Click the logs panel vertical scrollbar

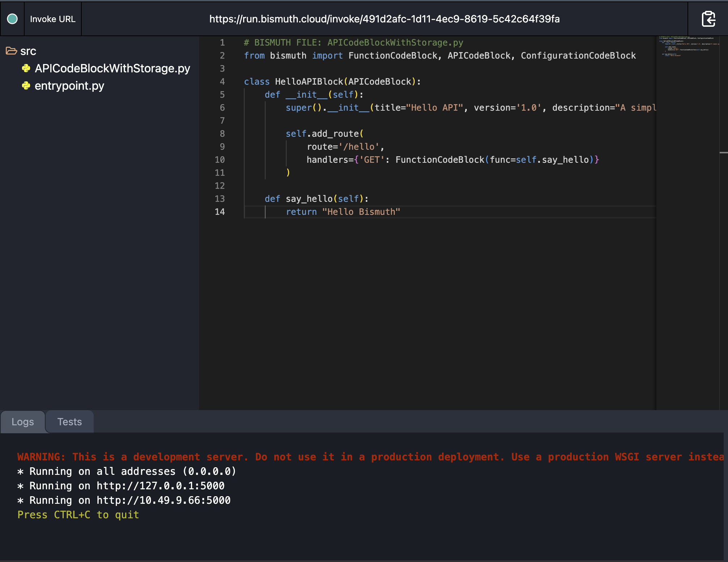coord(725,496)
